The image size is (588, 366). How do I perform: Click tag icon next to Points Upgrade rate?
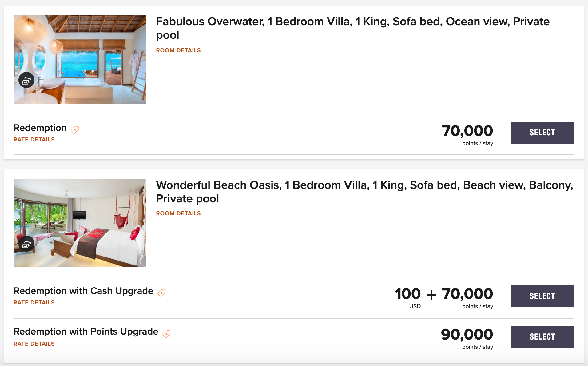[x=166, y=334]
